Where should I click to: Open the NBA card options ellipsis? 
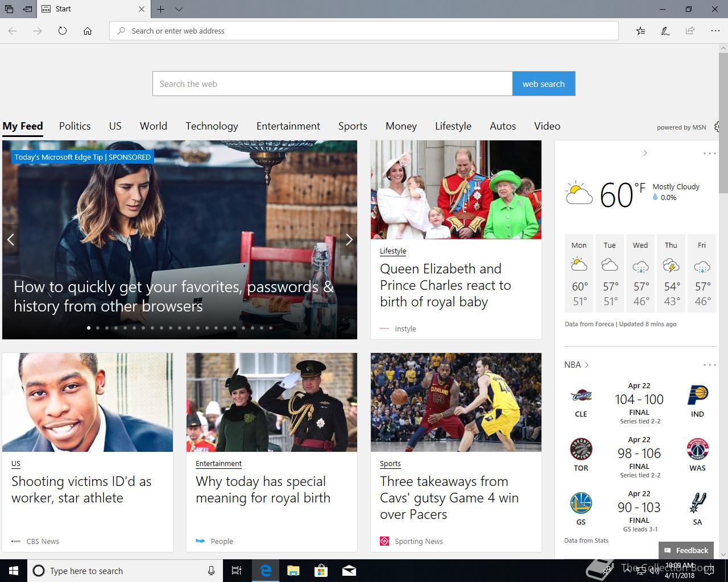[x=710, y=365]
